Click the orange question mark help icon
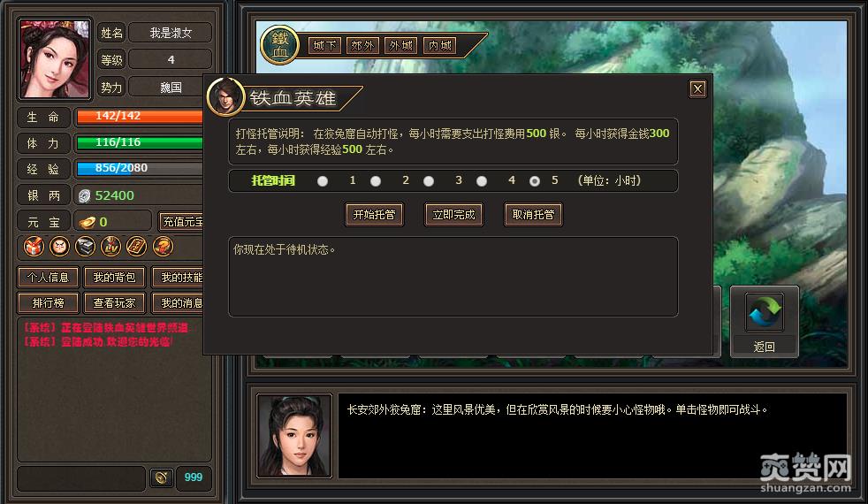 click(x=163, y=247)
